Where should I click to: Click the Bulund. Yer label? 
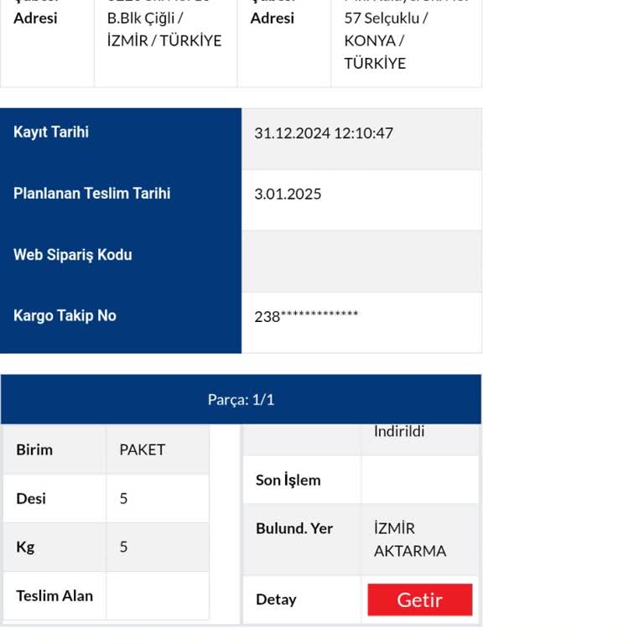(x=294, y=528)
